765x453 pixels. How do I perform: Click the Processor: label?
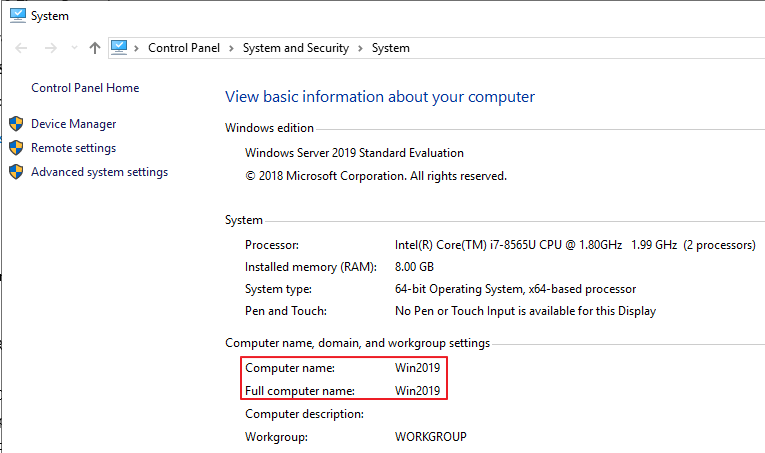pos(272,245)
